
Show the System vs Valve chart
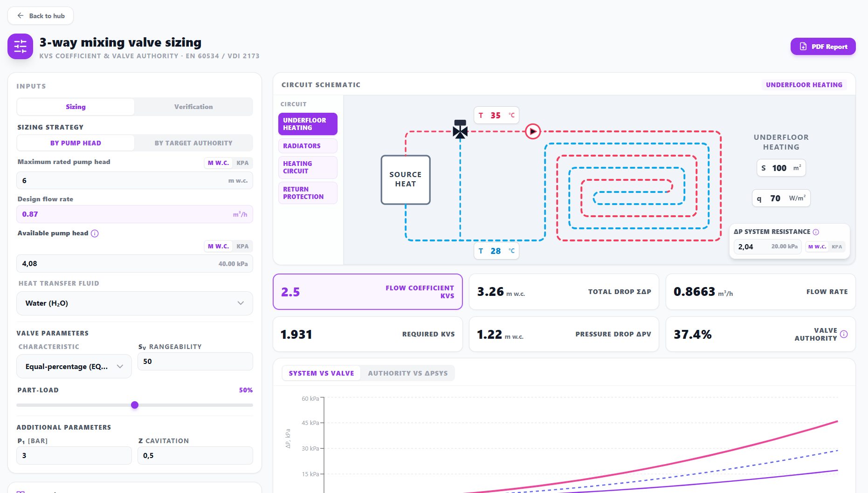click(x=321, y=373)
